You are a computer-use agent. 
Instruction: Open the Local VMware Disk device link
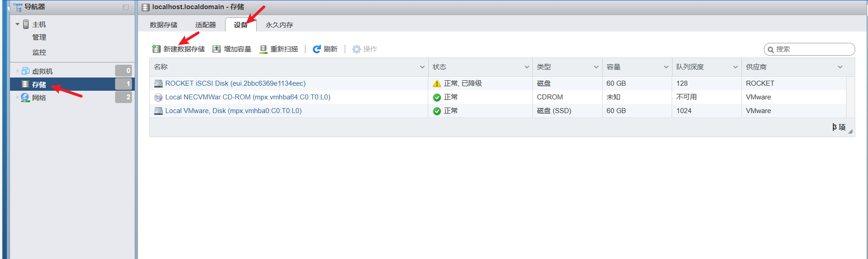tap(233, 111)
